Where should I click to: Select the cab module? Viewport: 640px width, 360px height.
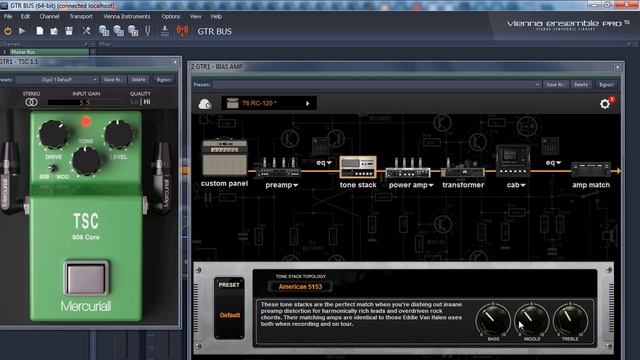coord(513,161)
